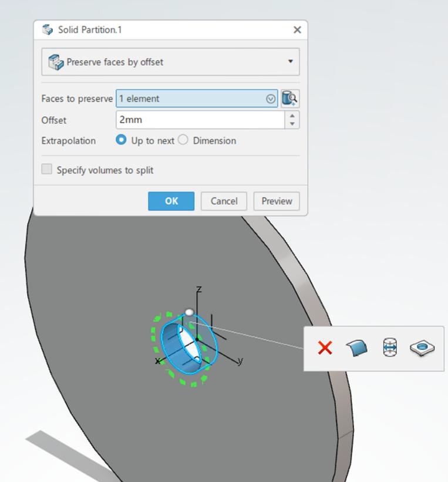This screenshot has width=448, height=482.
Task: Click the Preserve faces by offset mode icon
Action: click(56, 62)
